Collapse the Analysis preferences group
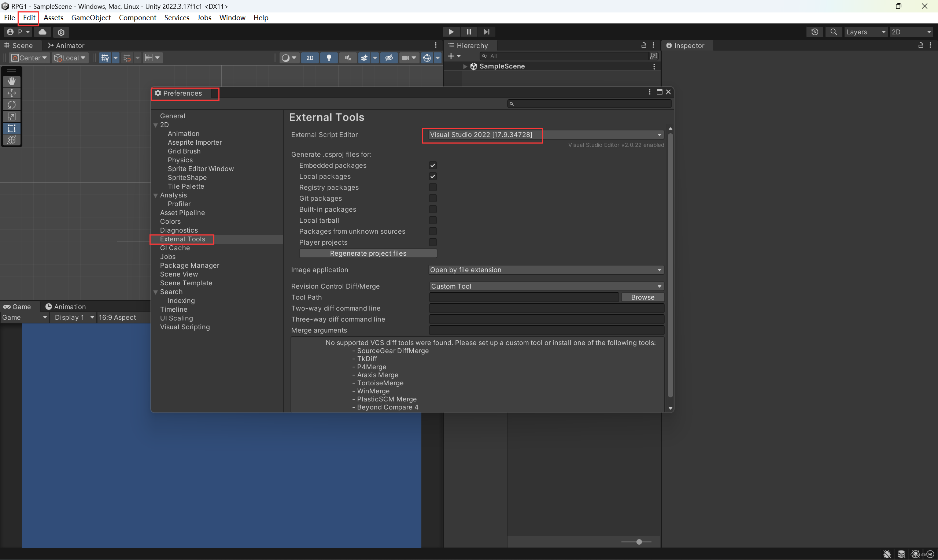 [155, 196]
